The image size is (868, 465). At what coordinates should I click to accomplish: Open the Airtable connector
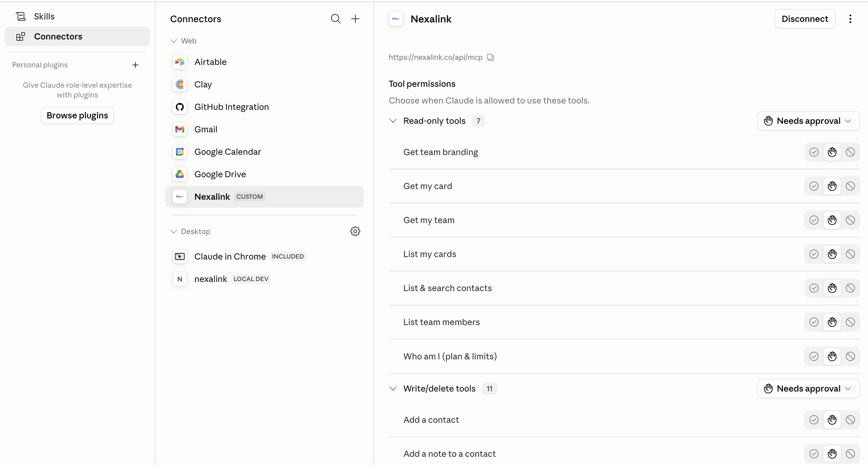(x=265, y=62)
